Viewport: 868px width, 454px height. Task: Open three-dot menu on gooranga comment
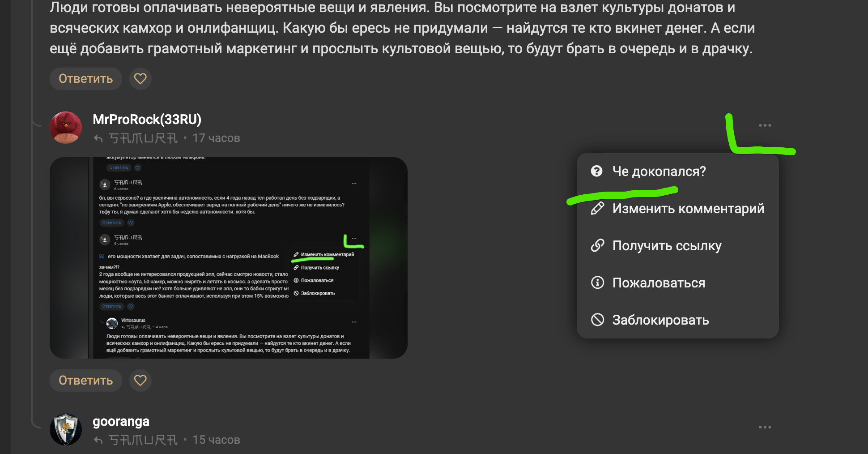pos(765,427)
